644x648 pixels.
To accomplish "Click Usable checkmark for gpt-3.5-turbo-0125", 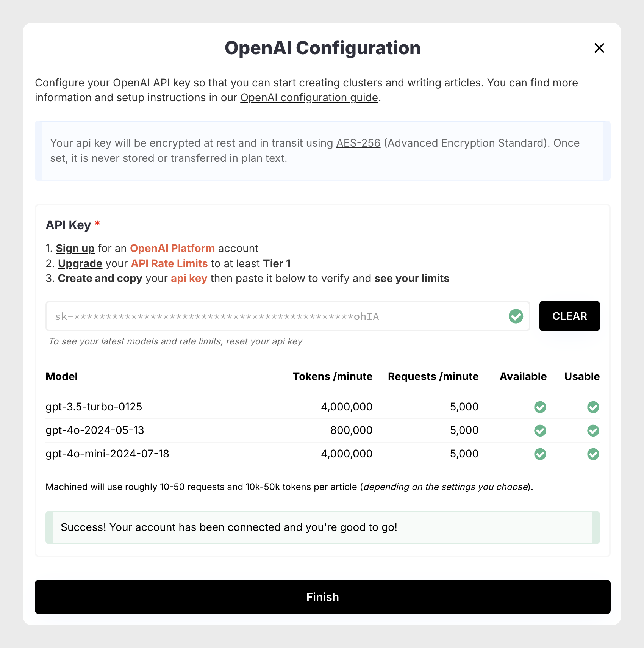I will coord(593,407).
